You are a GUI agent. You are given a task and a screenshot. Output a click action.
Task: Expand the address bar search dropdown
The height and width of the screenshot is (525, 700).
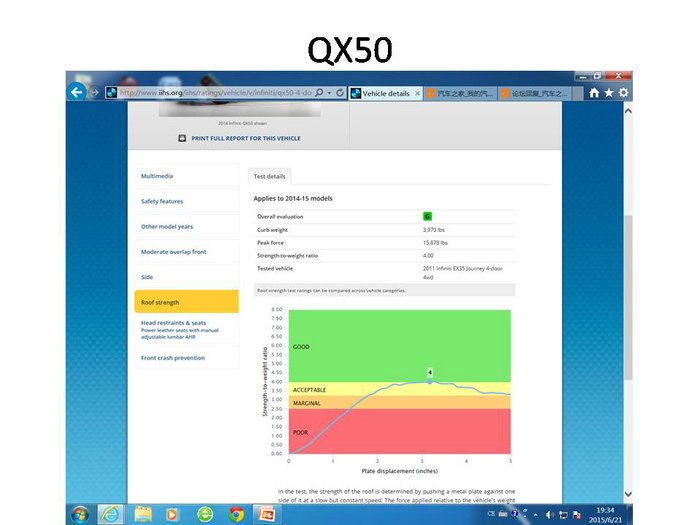[x=328, y=93]
